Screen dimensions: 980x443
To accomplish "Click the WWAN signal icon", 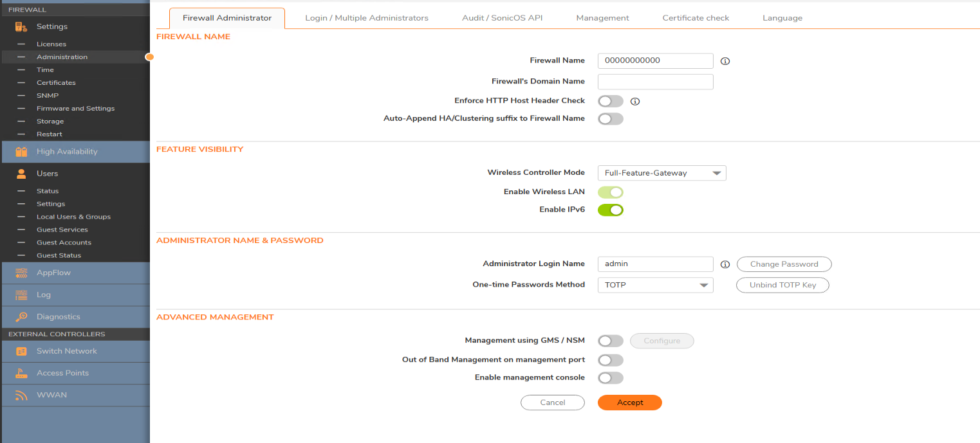I will point(21,395).
